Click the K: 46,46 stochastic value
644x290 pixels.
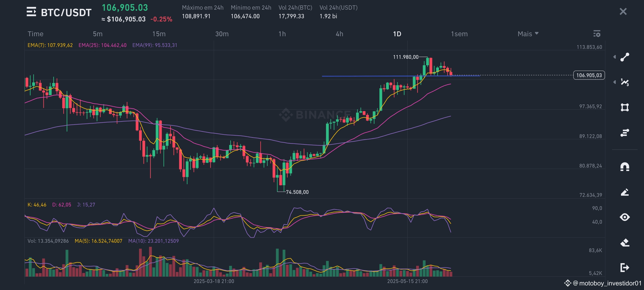(37, 205)
